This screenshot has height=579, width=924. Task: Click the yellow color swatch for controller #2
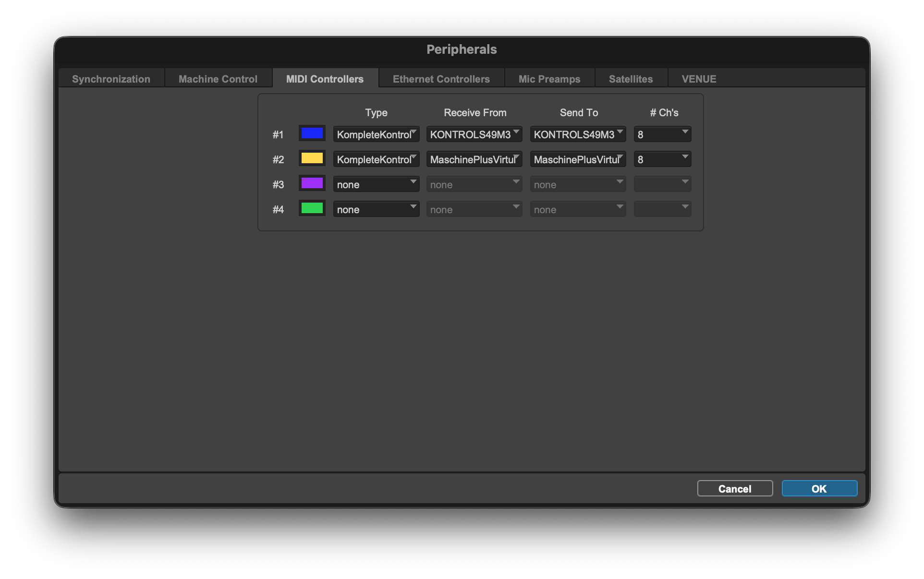[312, 158]
